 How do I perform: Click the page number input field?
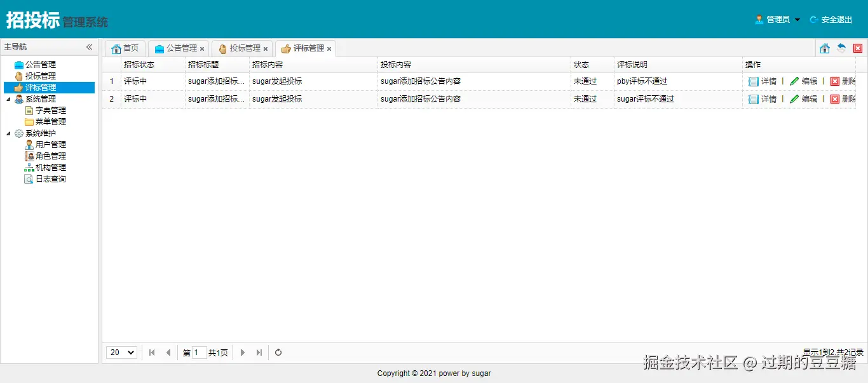200,353
